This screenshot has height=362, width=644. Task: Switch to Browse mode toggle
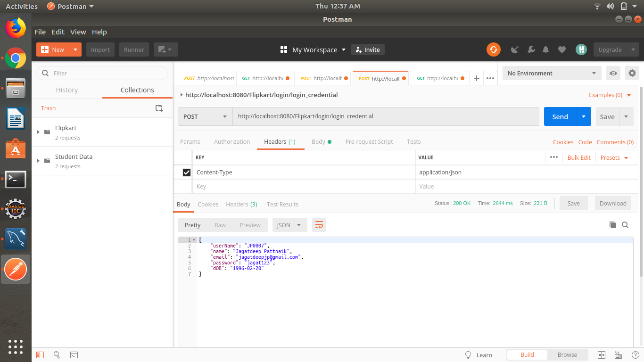point(567,355)
